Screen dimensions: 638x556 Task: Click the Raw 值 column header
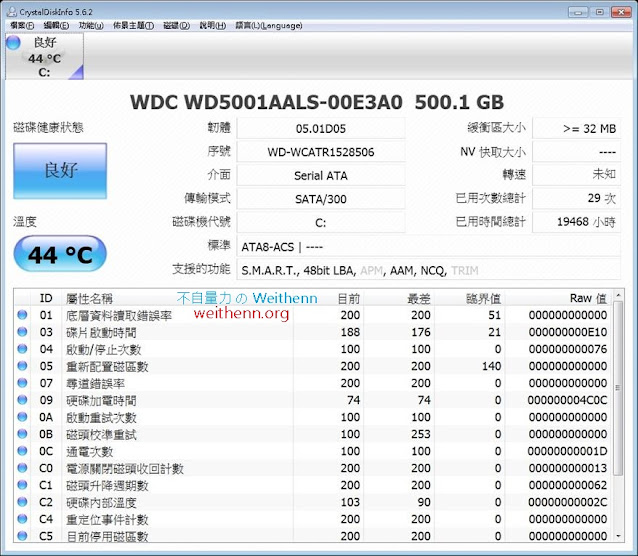(x=558, y=298)
